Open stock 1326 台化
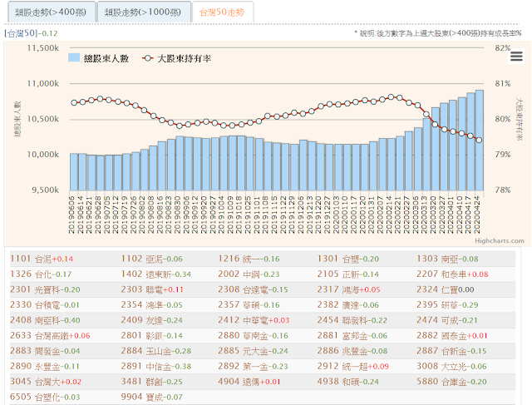 pos(31,274)
